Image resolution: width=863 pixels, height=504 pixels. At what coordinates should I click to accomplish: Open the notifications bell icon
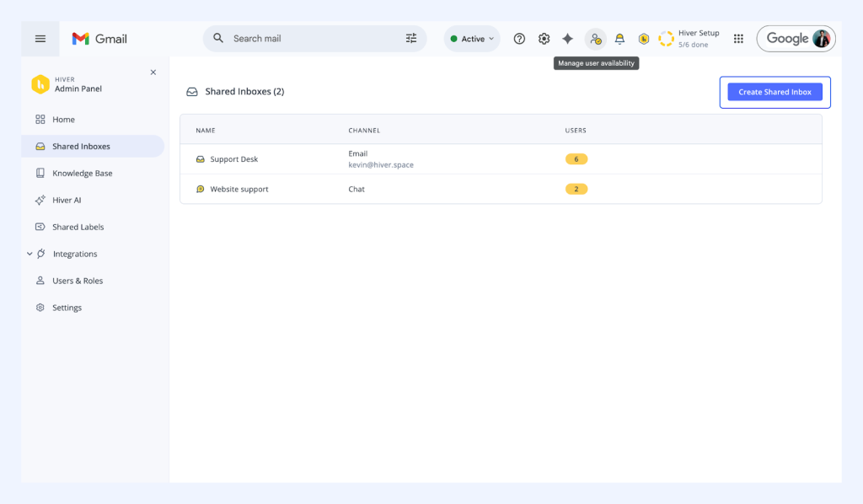(x=619, y=39)
